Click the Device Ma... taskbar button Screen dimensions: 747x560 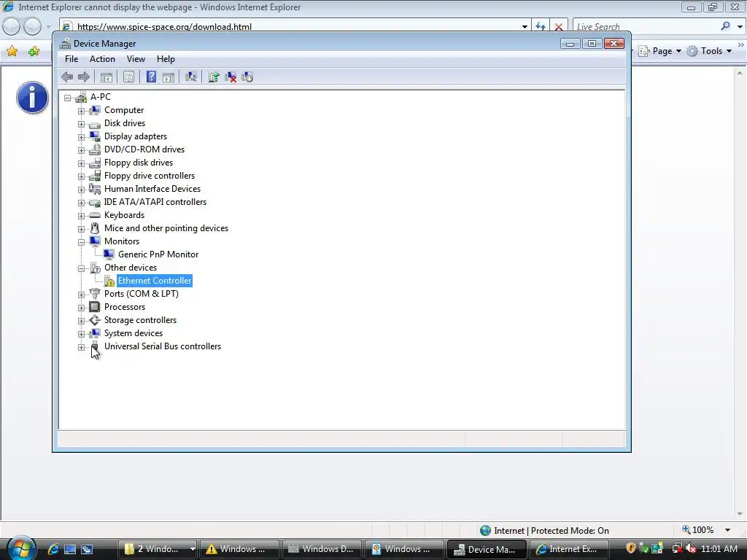[487, 549]
